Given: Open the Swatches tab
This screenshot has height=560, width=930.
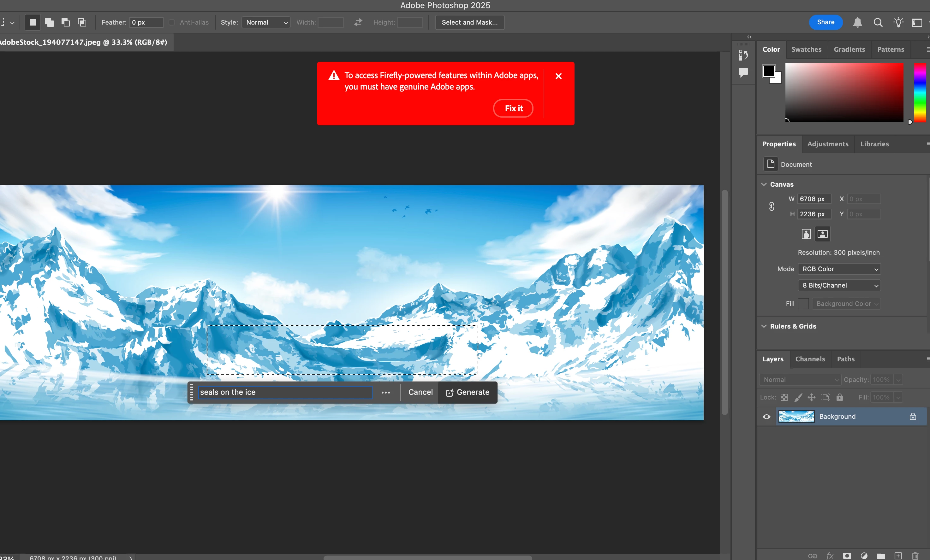Looking at the screenshot, I should [x=806, y=50].
